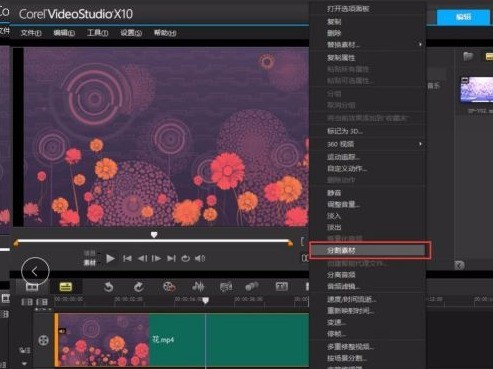Expand track options down arrow
493x369 pixels.
pyautogui.click(x=24, y=363)
